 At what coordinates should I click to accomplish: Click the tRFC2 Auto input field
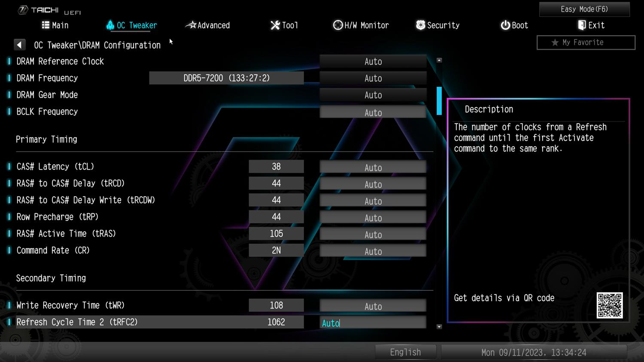[373, 323]
